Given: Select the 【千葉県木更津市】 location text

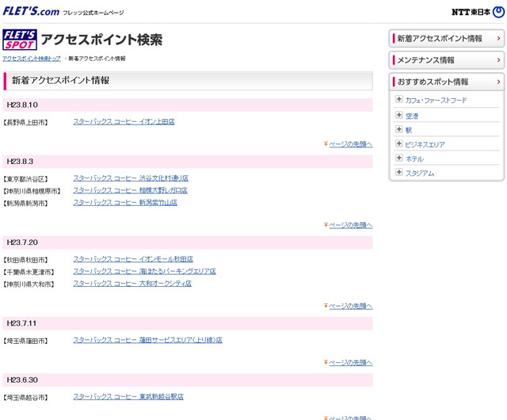Looking at the screenshot, I should coord(29,272).
